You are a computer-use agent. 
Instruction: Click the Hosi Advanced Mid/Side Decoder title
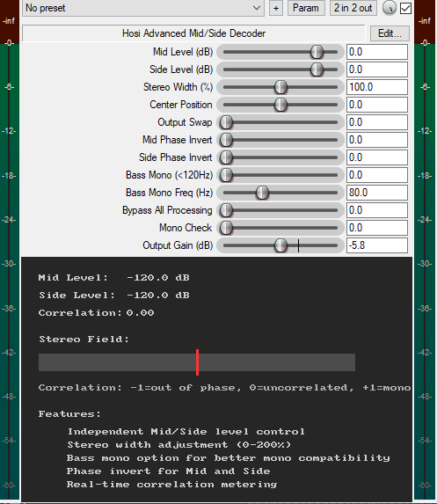click(193, 33)
